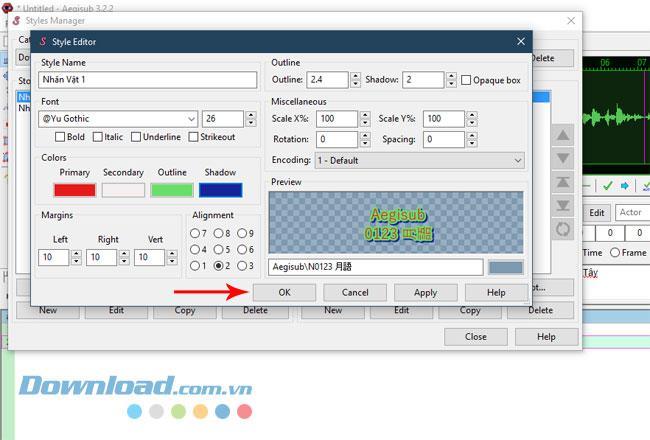The height and width of the screenshot is (440, 650).
Task: Move style down with the down arrow icon
Action: pyautogui.click(x=563, y=158)
